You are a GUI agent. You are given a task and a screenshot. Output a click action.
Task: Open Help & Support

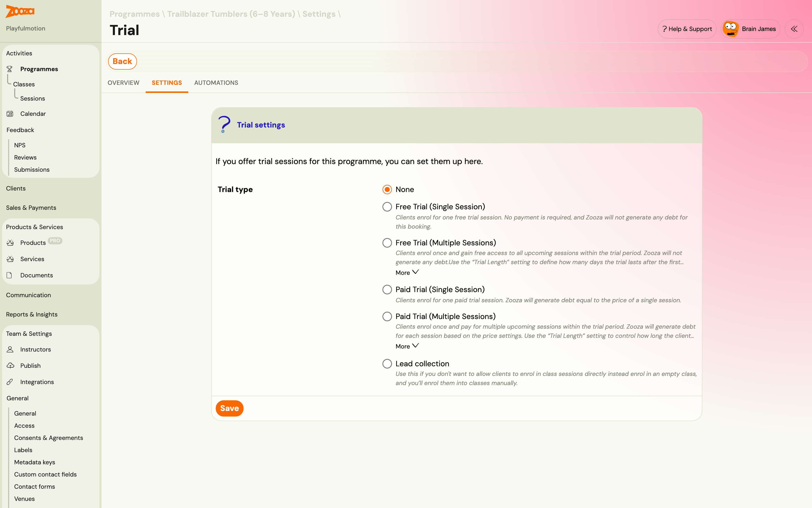click(x=687, y=29)
